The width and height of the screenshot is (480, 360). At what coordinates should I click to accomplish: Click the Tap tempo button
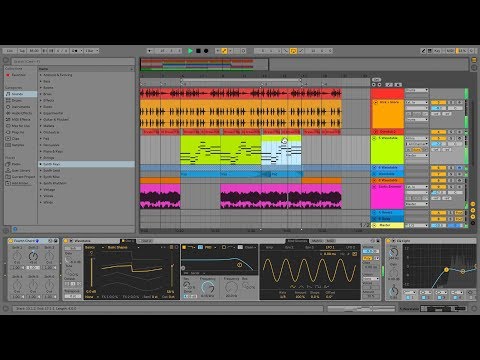pyautogui.click(x=22, y=51)
